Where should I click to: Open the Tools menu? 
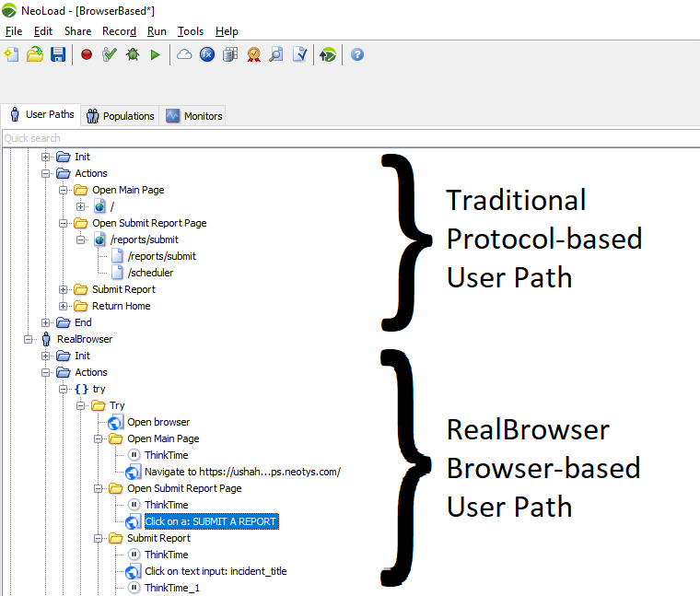click(191, 31)
